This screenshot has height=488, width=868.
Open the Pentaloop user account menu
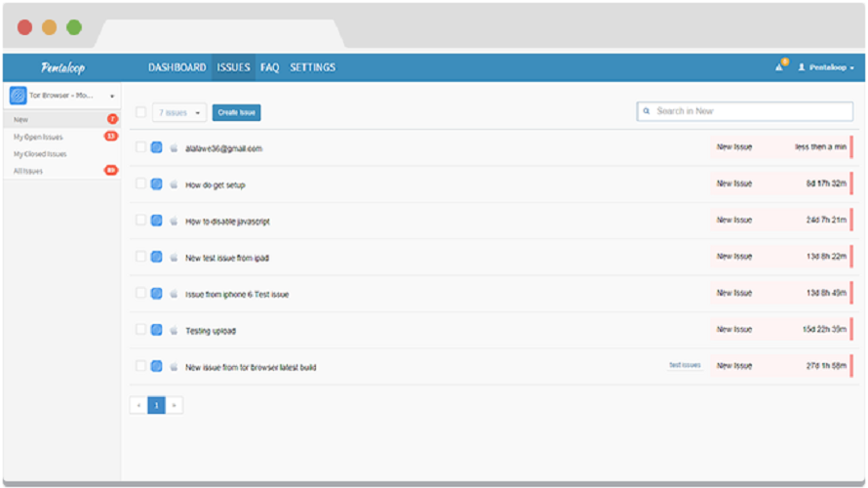825,67
